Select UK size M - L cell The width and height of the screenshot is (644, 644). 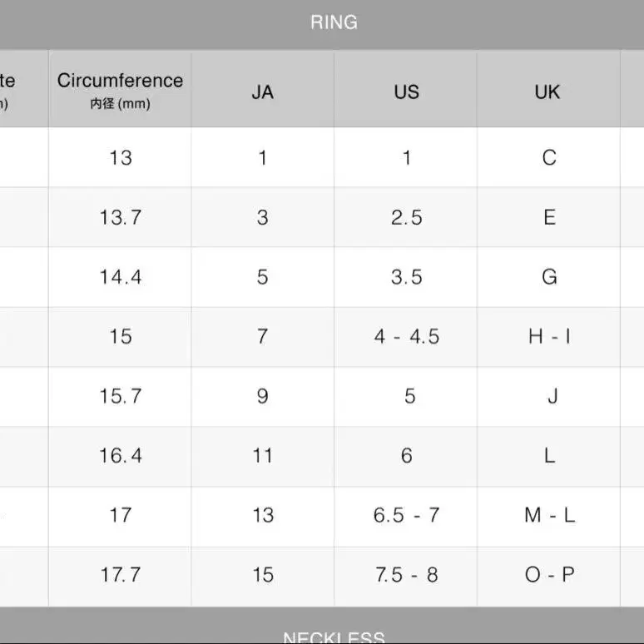(548, 516)
